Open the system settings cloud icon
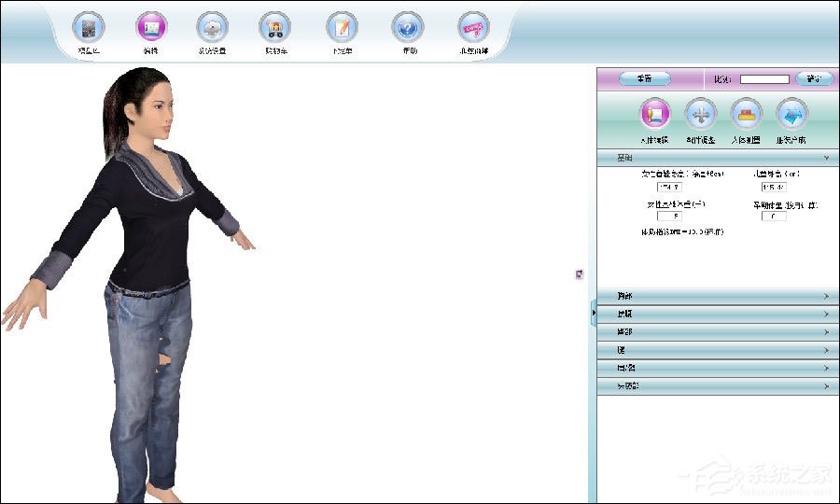 pos(212,27)
